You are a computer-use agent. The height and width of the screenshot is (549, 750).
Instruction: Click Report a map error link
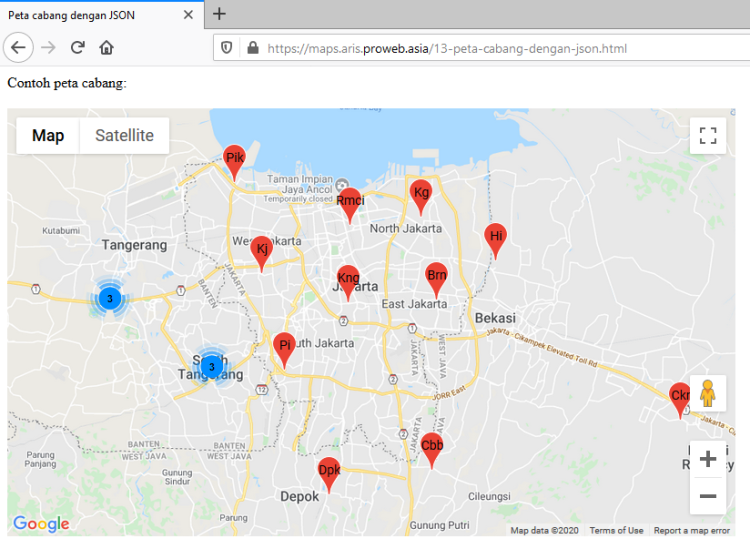692,530
